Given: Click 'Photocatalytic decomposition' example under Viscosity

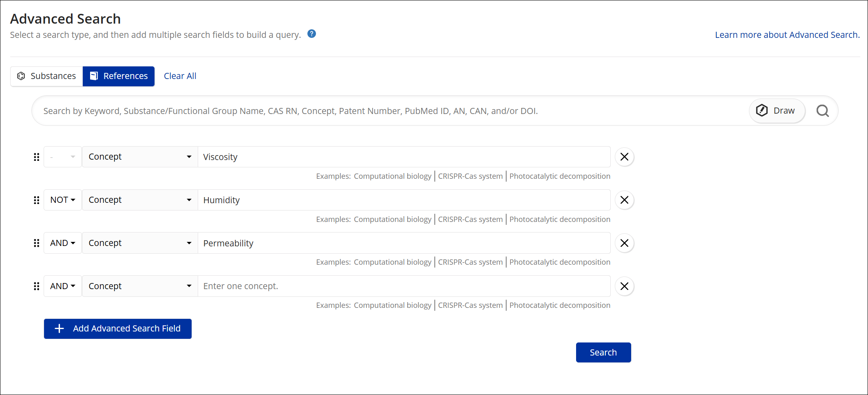Looking at the screenshot, I should pos(560,176).
